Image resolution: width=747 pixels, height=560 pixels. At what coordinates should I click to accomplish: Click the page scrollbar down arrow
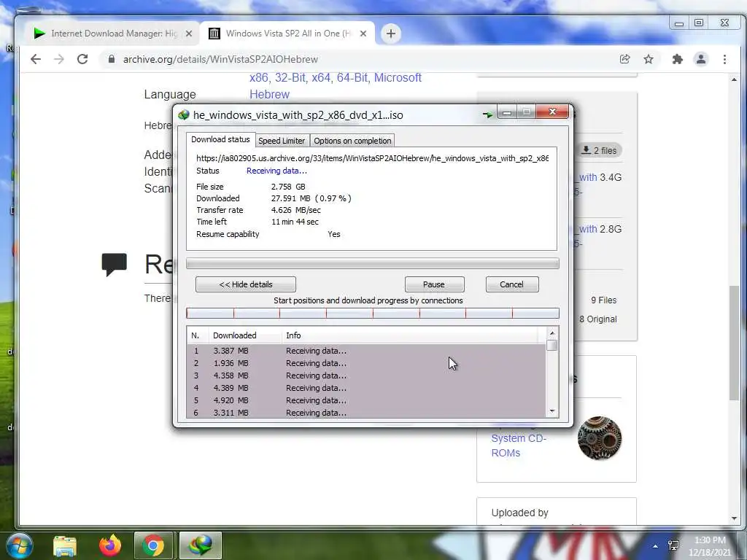(x=734, y=518)
